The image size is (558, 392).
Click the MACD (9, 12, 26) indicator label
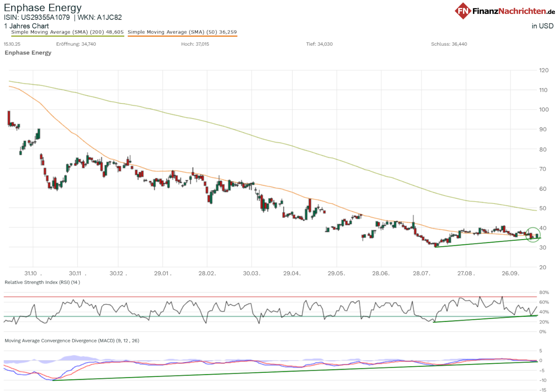coord(71,341)
